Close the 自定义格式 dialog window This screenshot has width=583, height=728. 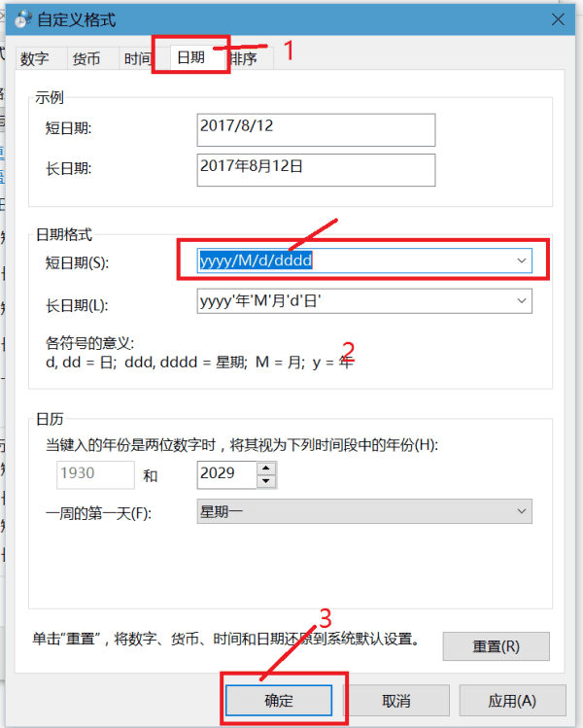(557, 18)
